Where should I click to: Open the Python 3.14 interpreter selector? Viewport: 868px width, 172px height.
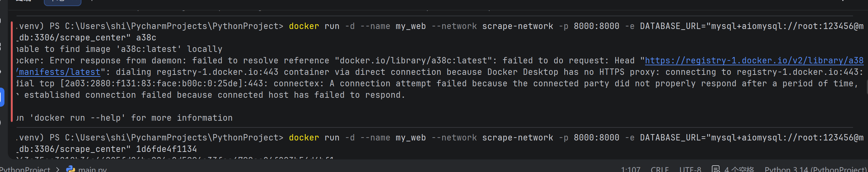[815, 169]
